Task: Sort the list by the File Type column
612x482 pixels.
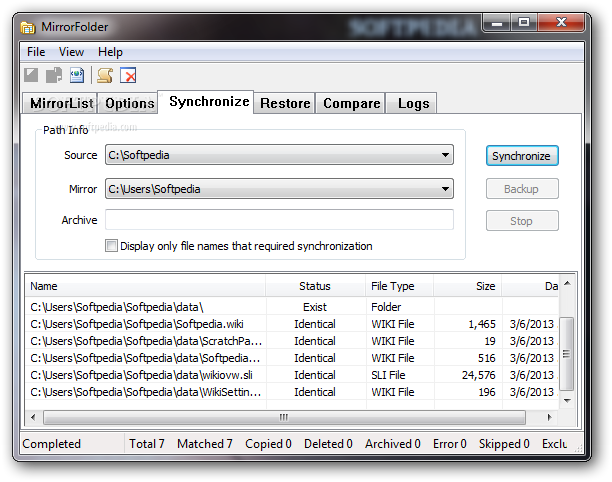Action: pos(400,286)
